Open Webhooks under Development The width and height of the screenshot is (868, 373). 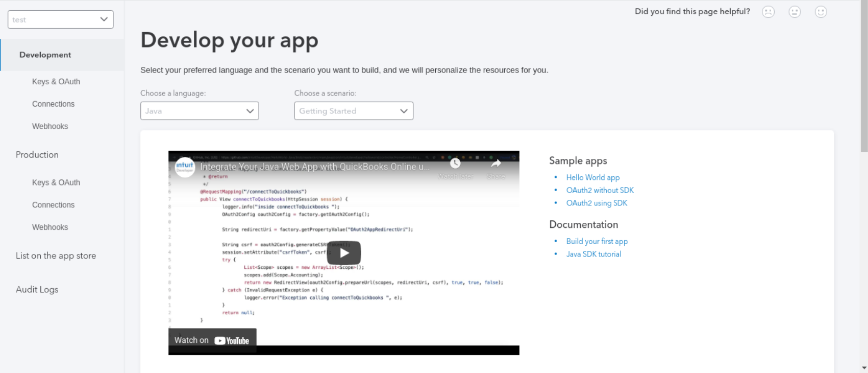click(x=50, y=127)
